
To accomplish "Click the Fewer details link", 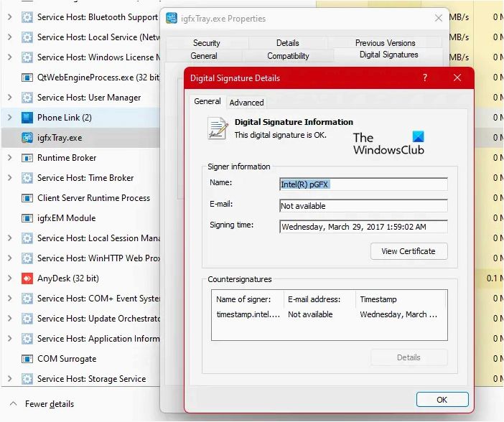I will click(50, 404).
